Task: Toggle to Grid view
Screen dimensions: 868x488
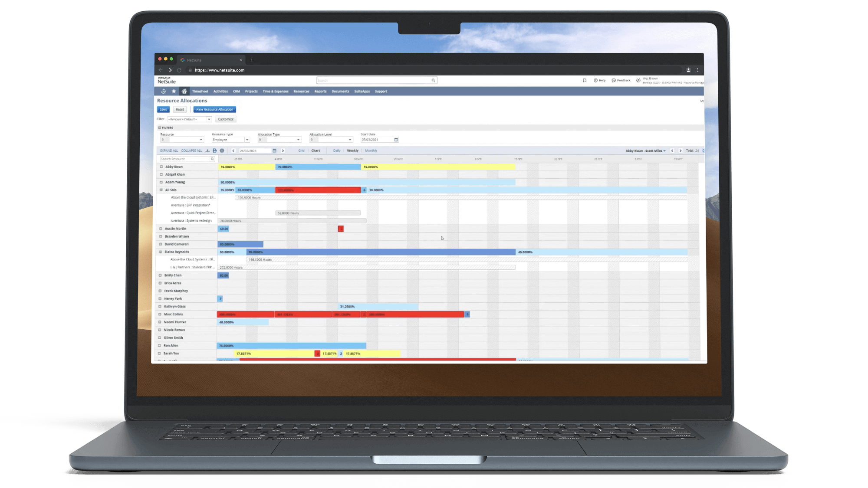Action: (x=301, y=151)
